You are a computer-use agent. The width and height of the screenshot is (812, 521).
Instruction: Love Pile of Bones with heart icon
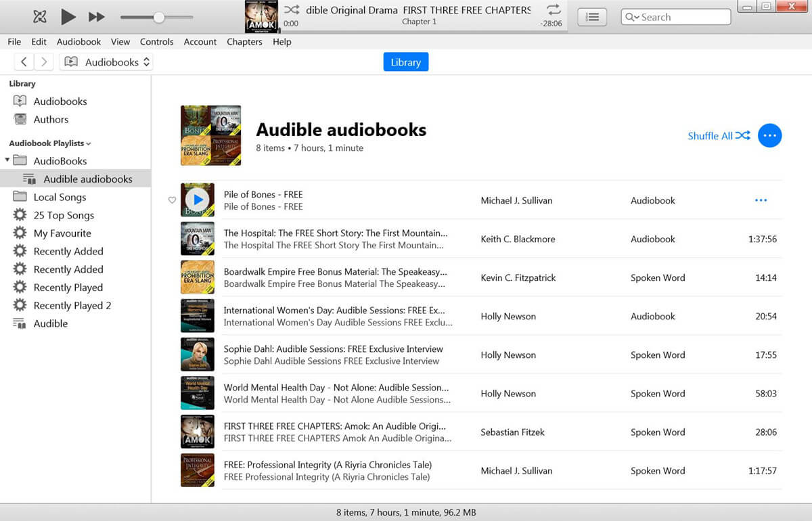(172, 200)
